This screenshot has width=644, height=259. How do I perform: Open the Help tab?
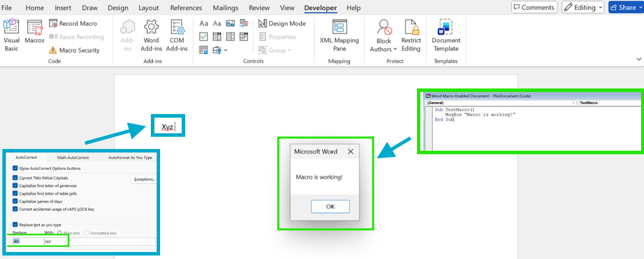(353, 8)
